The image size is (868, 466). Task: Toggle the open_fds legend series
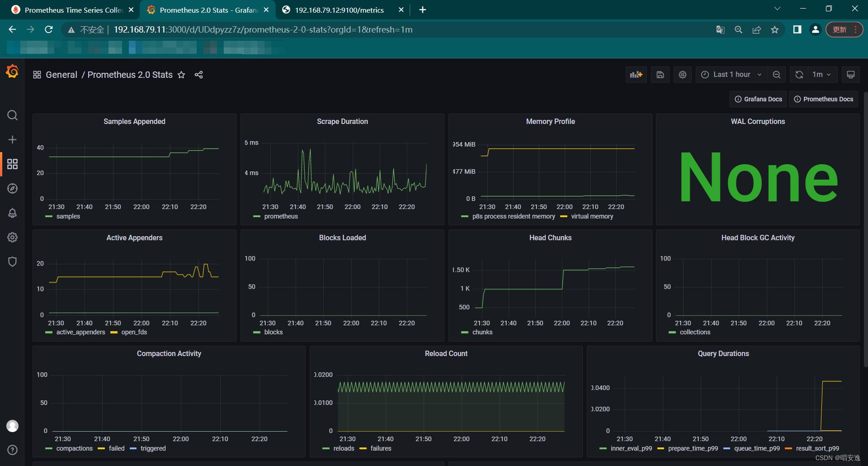pyautogui.click(x=134, y=332)
